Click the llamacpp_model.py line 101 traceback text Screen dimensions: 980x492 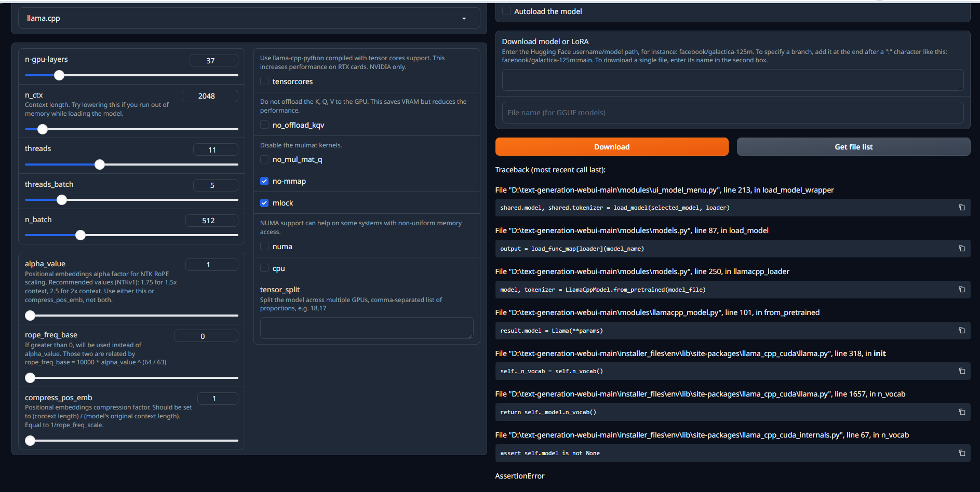point(657,312)
